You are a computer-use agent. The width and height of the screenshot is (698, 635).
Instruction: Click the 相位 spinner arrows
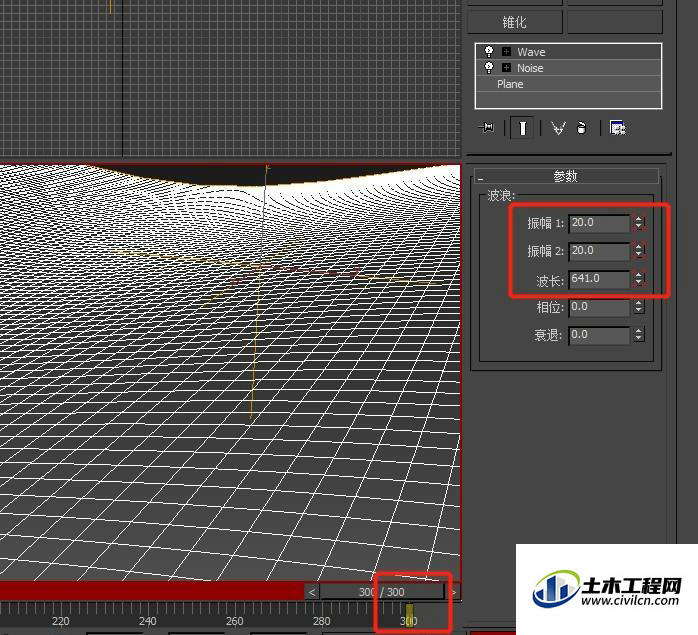(639, 307)
